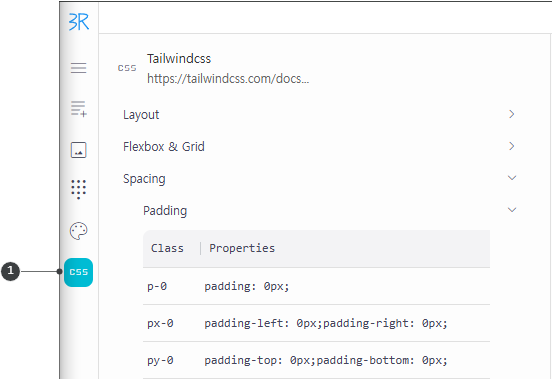Viewport: 553px width, 380px height.
Task: Collapse the Padding subsection chevron
Action: [512, 210]
